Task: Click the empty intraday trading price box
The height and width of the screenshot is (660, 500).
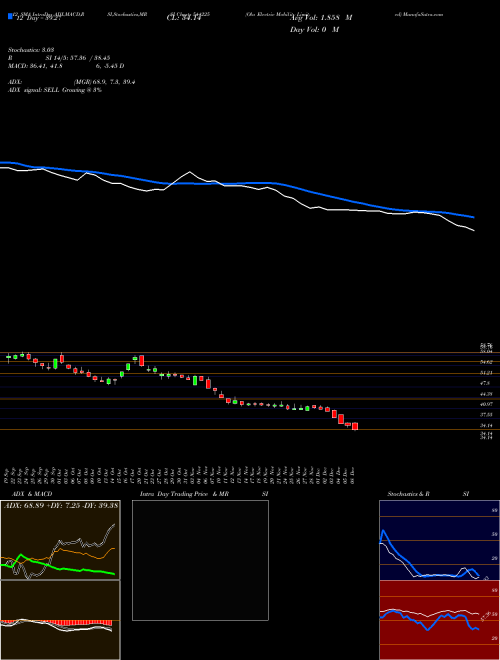Action: click(200, 560)
